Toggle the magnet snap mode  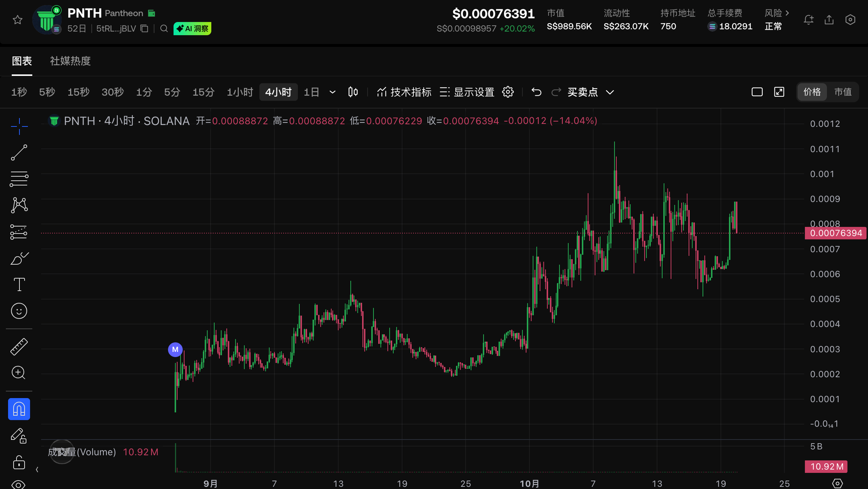click(19, 409)
